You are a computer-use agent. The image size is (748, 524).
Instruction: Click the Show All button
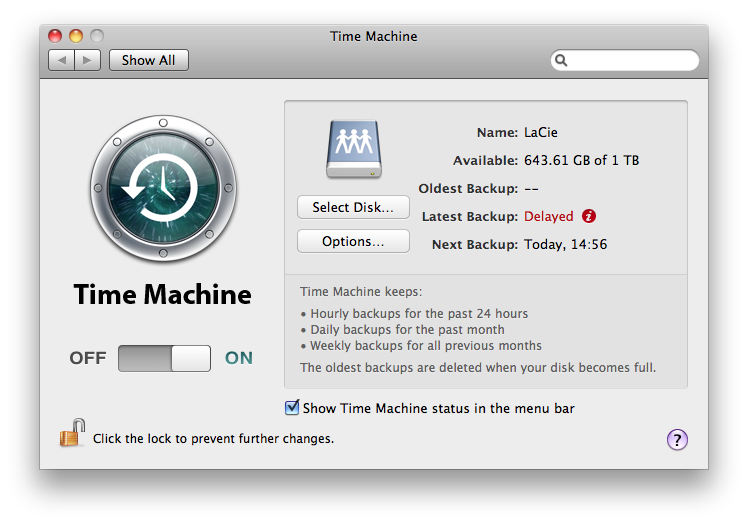coord(148,60)
